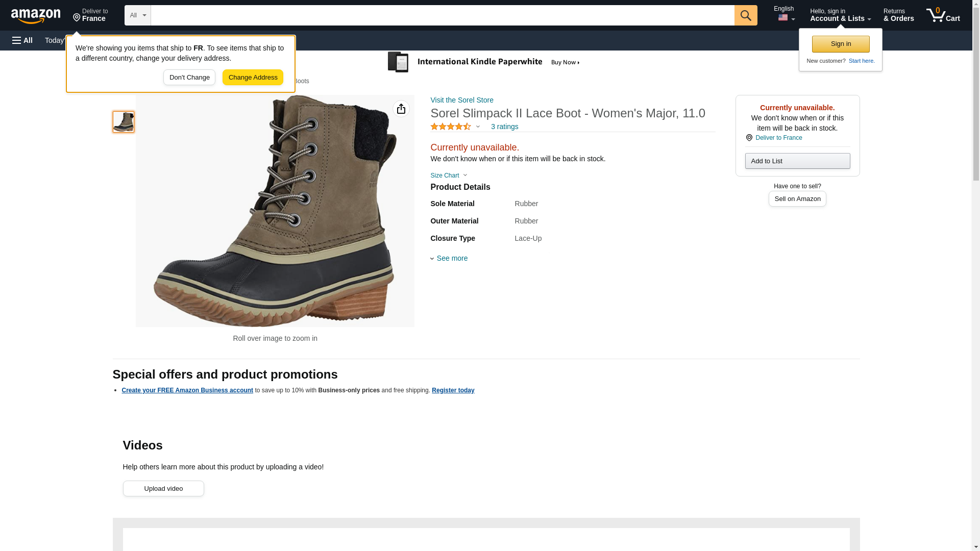
Task: Open the All hamburger menu
Action: pyautogui.click(x=22, y=40)
